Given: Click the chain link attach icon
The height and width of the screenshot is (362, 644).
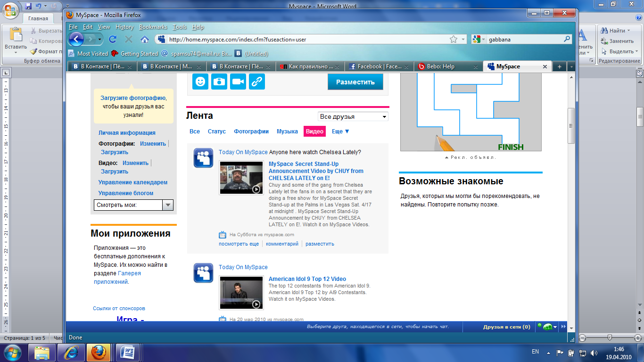Looking at the screenshot, I should (257, 82).
